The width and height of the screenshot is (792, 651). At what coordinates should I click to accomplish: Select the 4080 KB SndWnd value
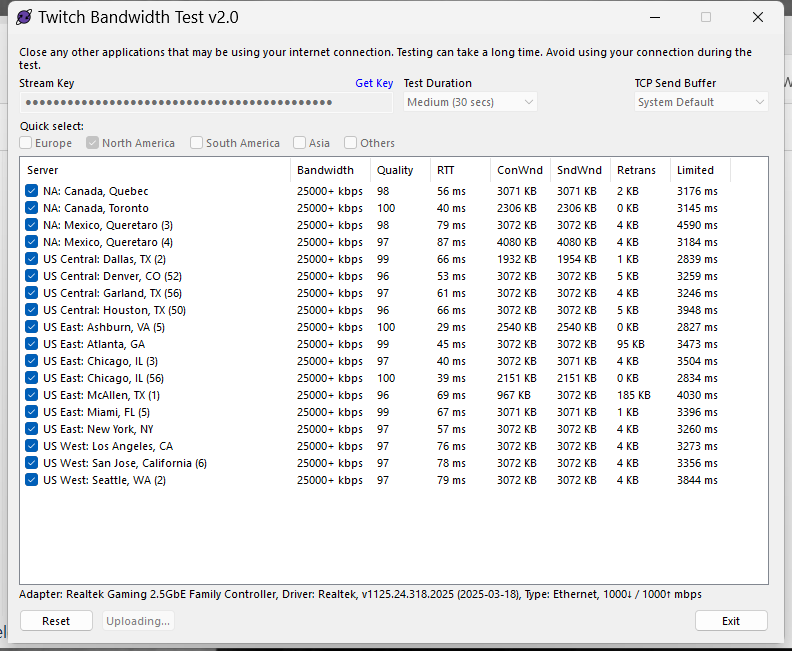[x=576, y=242]
